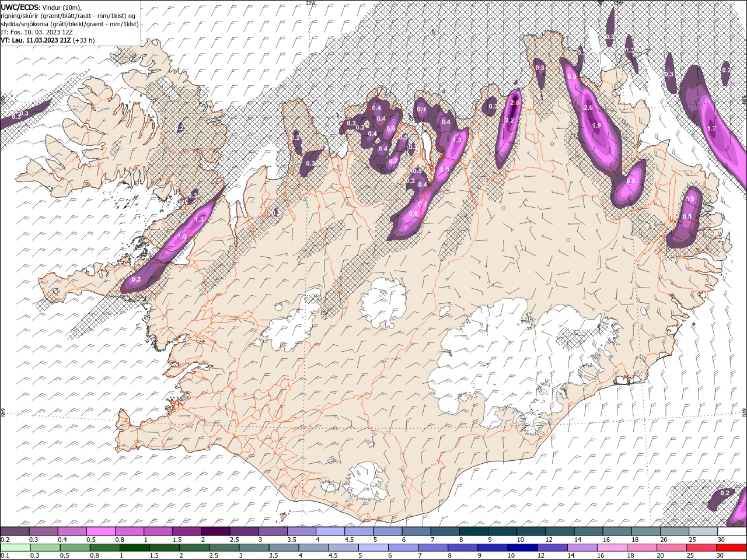Select the snow scale swatch between 0.2 and 0.3
This screenshot has width=747, height=560.
point(15,531)
